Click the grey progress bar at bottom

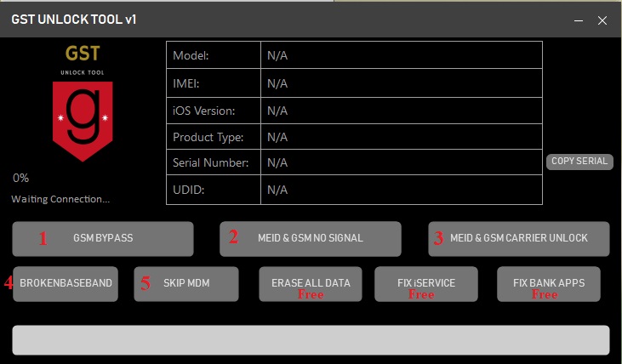(311, 340)
